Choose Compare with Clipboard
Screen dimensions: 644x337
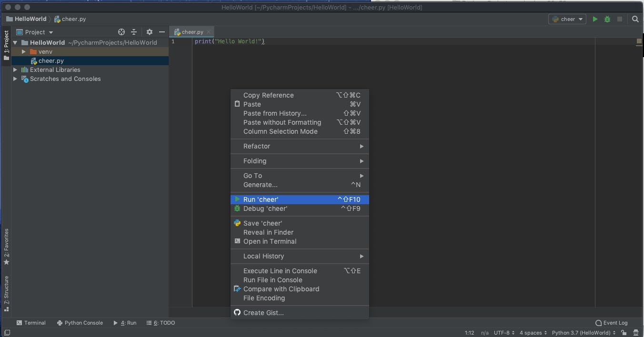click(300, 289)
